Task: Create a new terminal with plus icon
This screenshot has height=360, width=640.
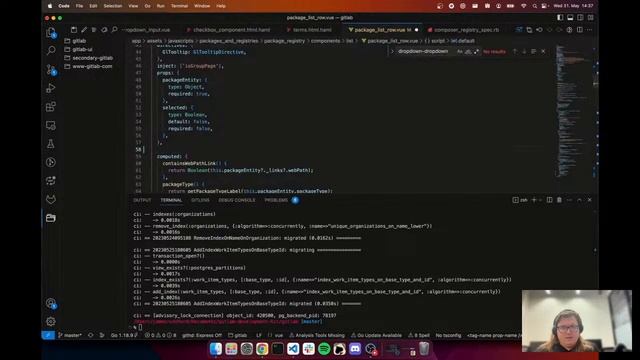Action: pyautogui.click(x=533, y=200)
